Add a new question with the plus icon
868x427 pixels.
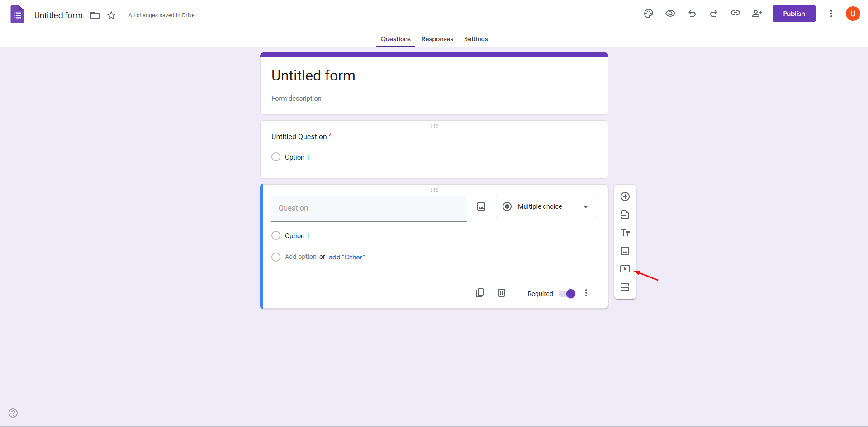tap(625, 197)
